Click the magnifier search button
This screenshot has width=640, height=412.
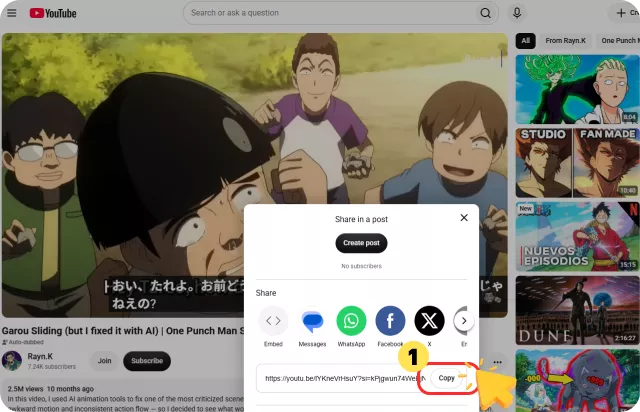pyautogui.click(x=485, y=13)
